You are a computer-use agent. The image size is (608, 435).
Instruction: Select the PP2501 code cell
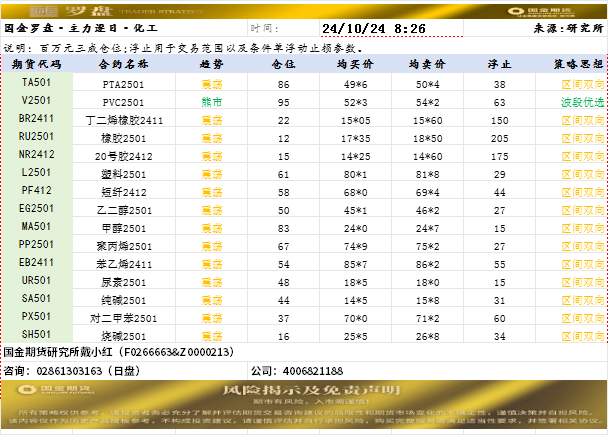[x=36, y=244]
